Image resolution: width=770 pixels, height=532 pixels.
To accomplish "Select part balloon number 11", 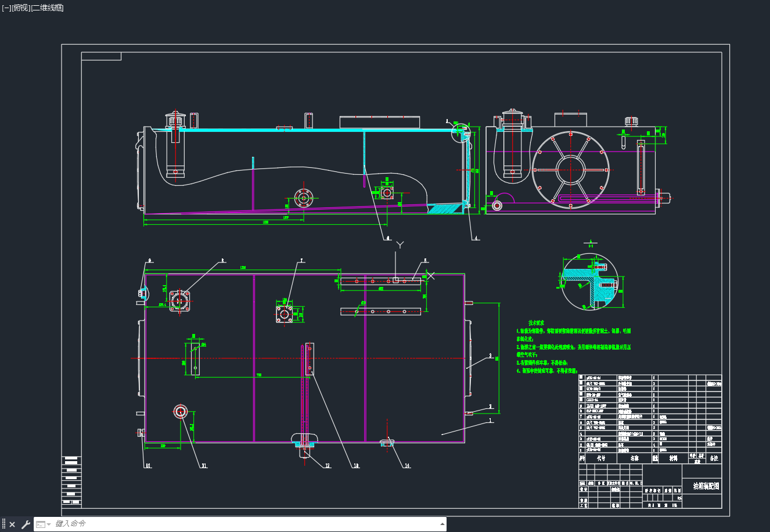I will (x=204, y=466).
